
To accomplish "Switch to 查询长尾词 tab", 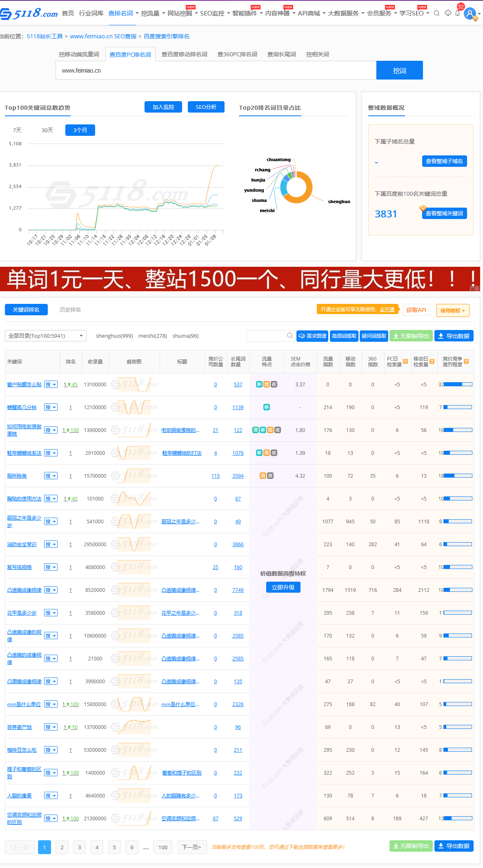I will 282,54.
